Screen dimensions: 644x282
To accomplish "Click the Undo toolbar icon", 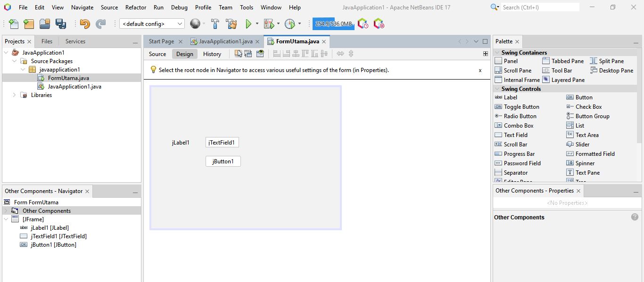I will coord(85,24).
